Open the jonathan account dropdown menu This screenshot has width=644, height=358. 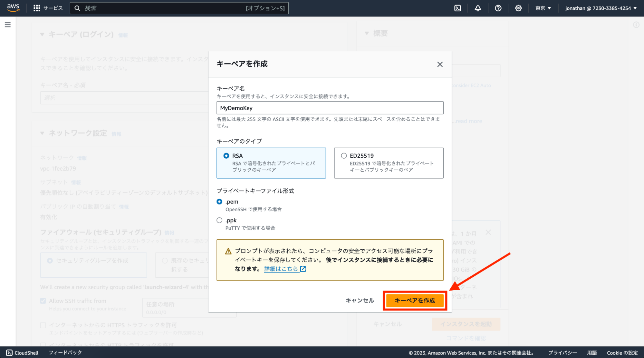pos(601,8)
